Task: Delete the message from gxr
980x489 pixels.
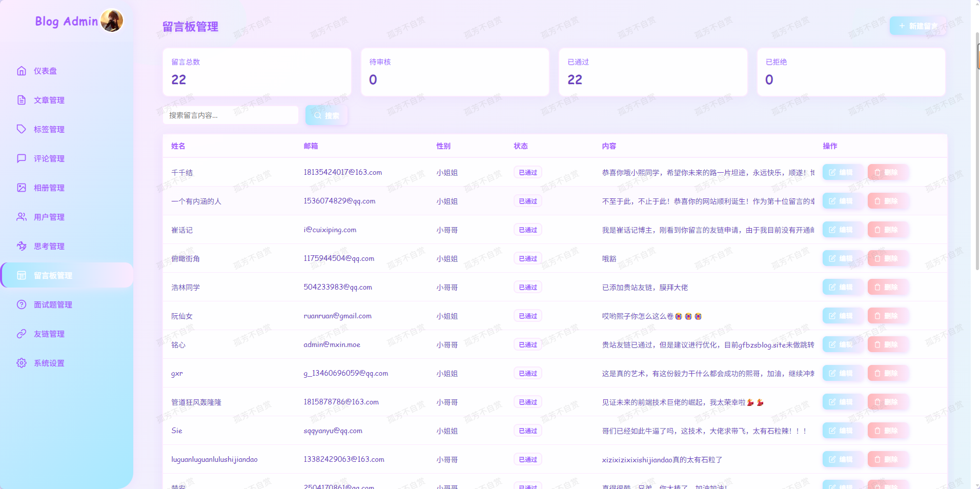Action: (886, 373)
